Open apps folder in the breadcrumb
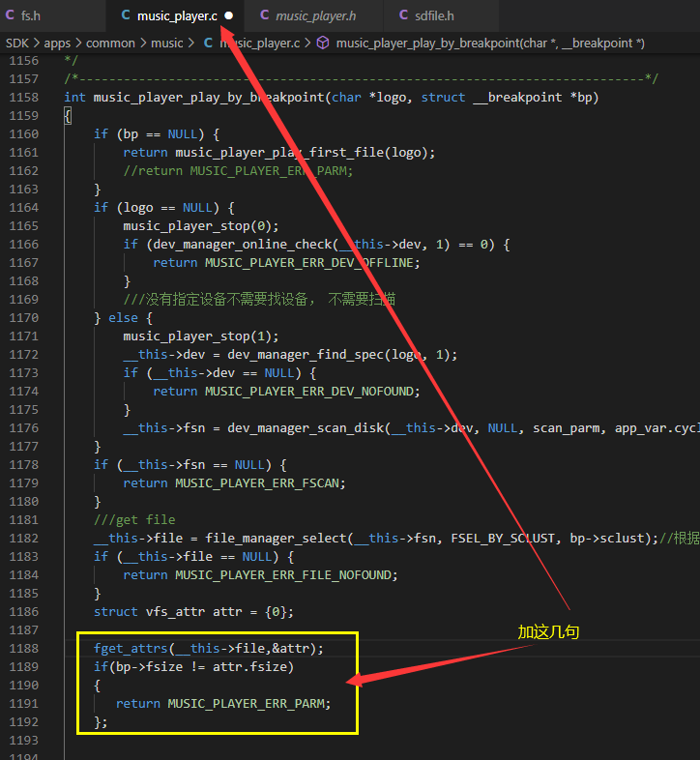The width and height of the screenshot is (700, 760). (x=57, y=44)
